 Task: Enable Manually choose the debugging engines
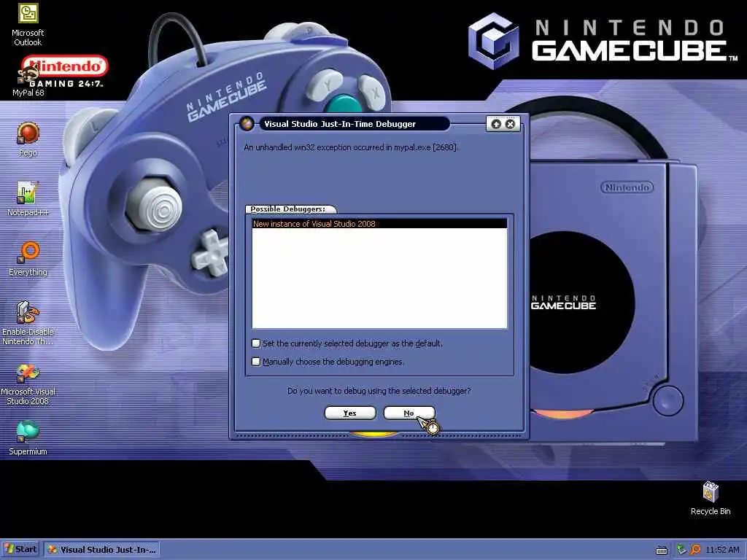point(256,362)
